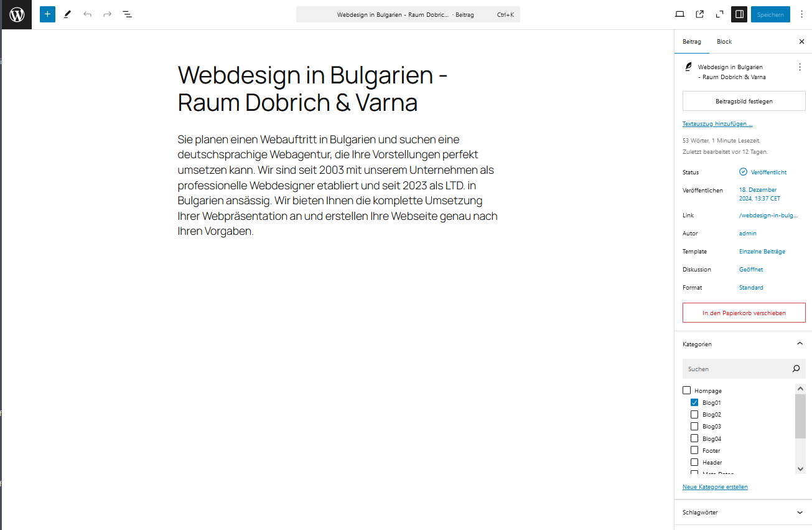
Task: Collapse the Kategorien section
Action: [800, 343]
